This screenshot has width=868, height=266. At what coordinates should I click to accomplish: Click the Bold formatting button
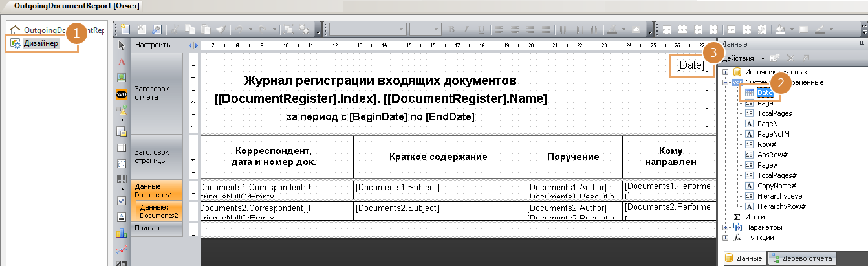(452, 30)
